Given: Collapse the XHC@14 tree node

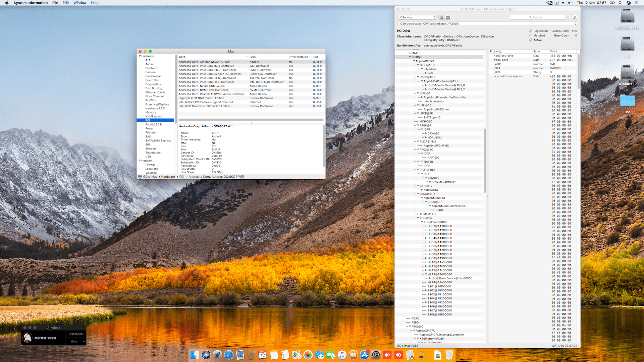Looking at the screenshot, I should (418, 218).
